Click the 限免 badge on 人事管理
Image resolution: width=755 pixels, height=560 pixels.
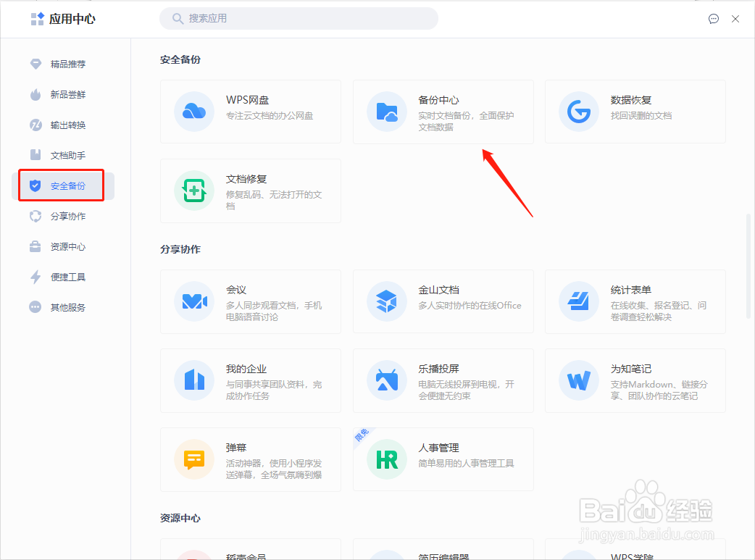[x=362, y=435]
